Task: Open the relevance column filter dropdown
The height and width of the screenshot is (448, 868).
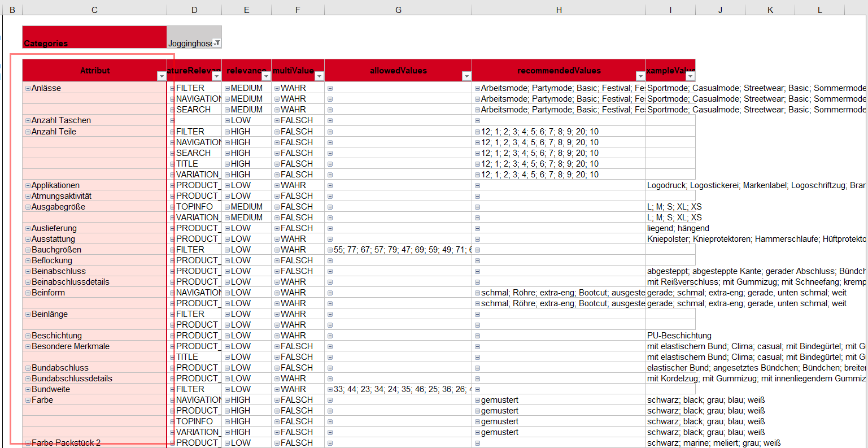Action: (x=266, y=76)
